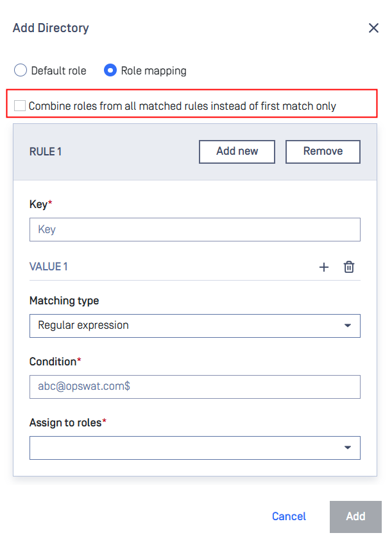
Task: Click the RULE 1 header label
Action: (46, 152)
